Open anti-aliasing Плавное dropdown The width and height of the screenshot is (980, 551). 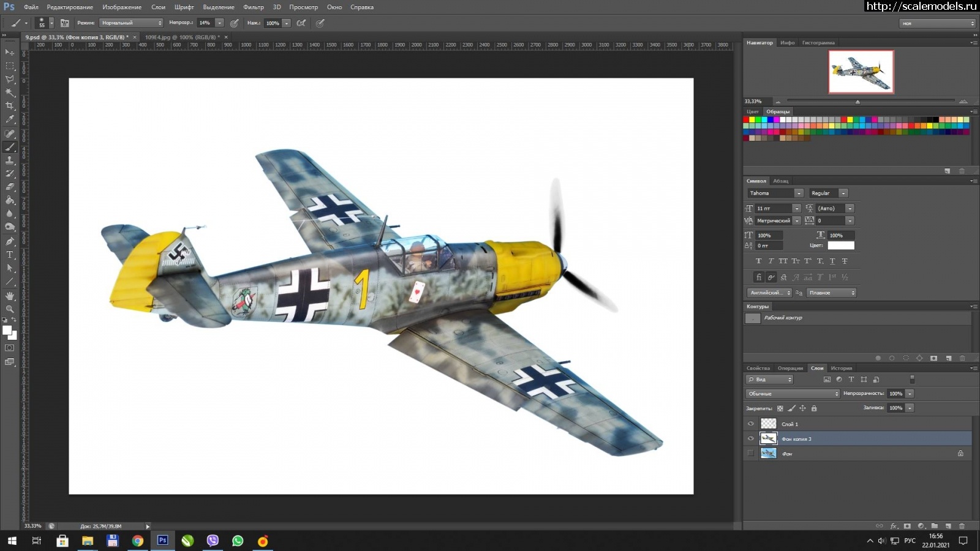coord(831,293)
